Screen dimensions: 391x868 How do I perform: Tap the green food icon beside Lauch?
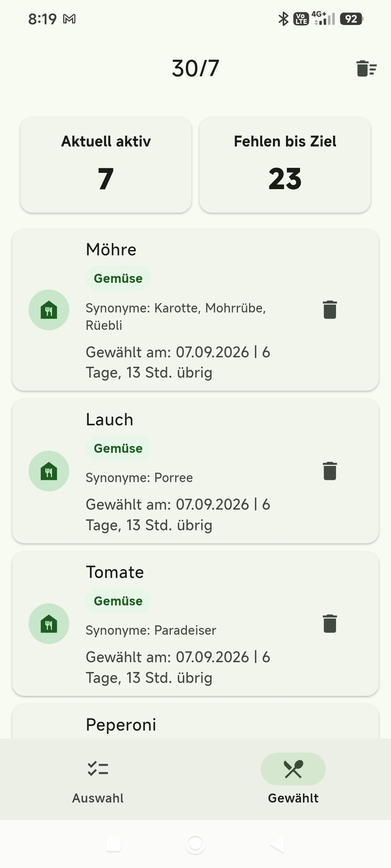click(x=49, y=471)
